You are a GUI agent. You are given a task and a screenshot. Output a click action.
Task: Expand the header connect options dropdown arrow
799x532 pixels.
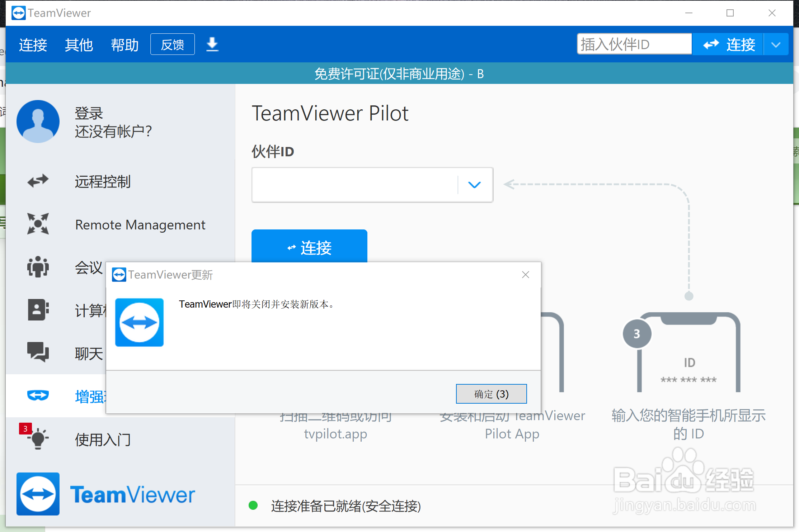[x=776, y=44]
